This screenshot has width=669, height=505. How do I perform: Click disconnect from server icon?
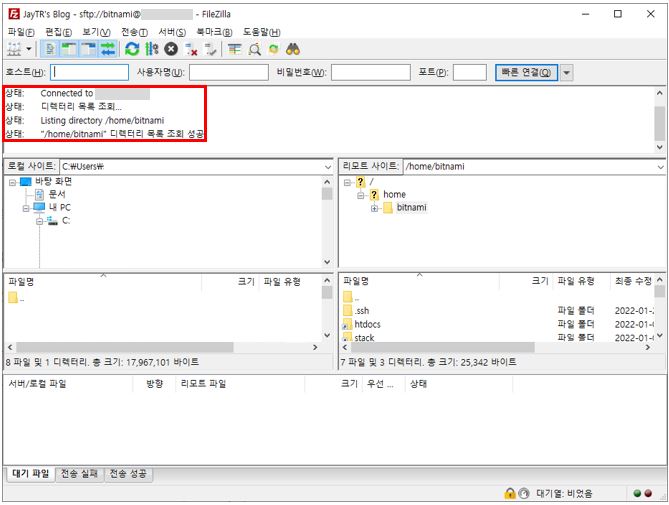[x=191, y=49]
